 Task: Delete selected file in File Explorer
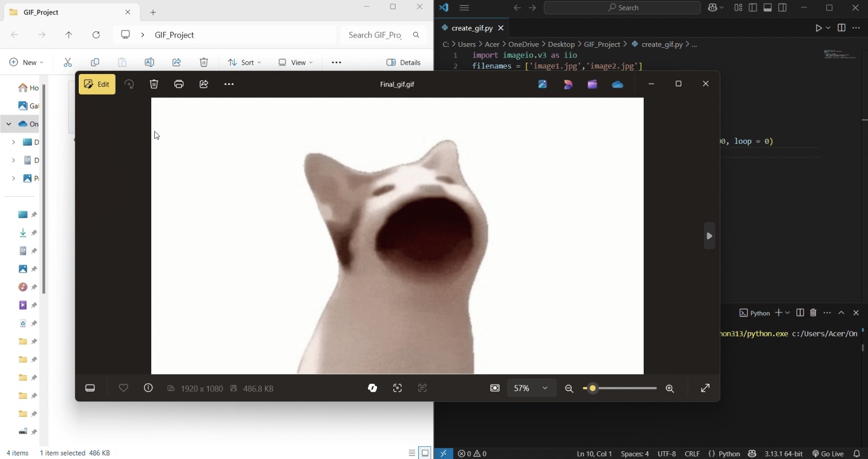point(204,62)
